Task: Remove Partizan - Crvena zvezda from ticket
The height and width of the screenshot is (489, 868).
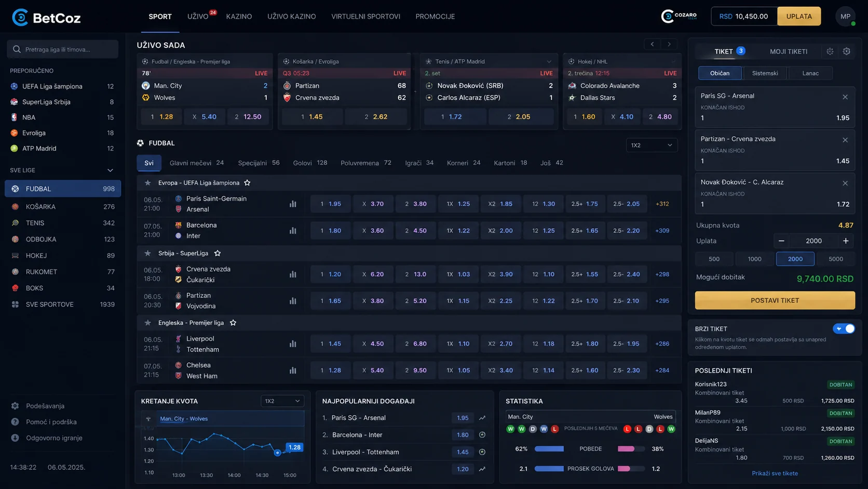Action: [845, 140]
